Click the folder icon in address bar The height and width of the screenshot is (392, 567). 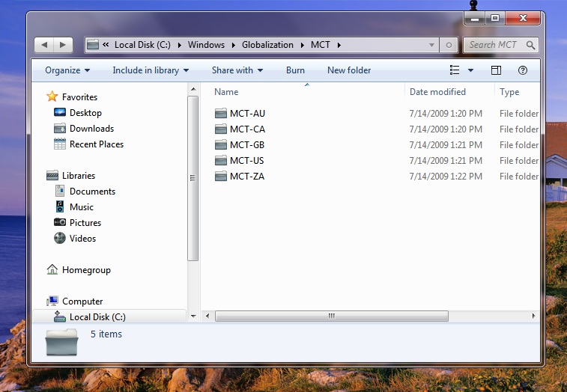[93, 44]
